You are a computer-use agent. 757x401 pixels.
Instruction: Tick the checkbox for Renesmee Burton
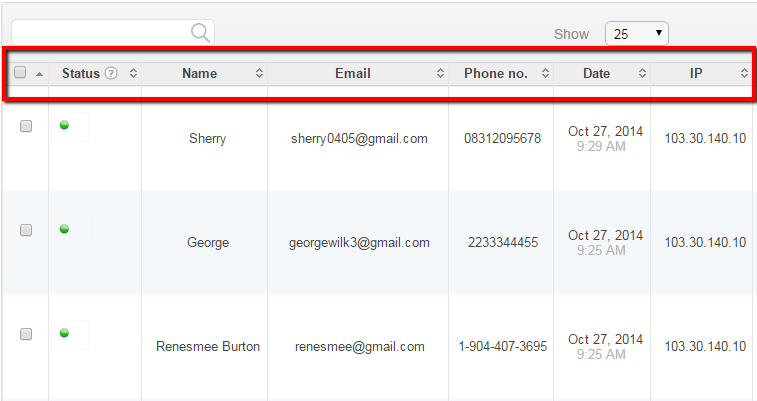26,334
